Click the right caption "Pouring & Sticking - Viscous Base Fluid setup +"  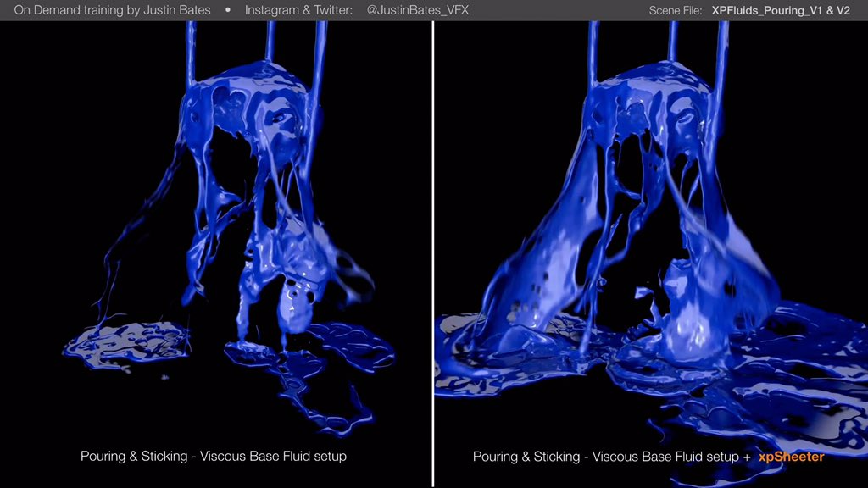[x=612, y=457]
